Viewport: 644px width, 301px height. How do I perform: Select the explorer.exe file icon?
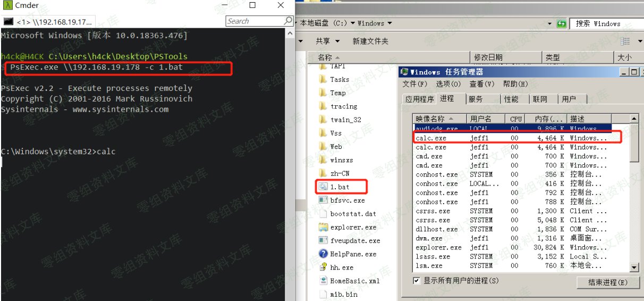coord(323,227)
